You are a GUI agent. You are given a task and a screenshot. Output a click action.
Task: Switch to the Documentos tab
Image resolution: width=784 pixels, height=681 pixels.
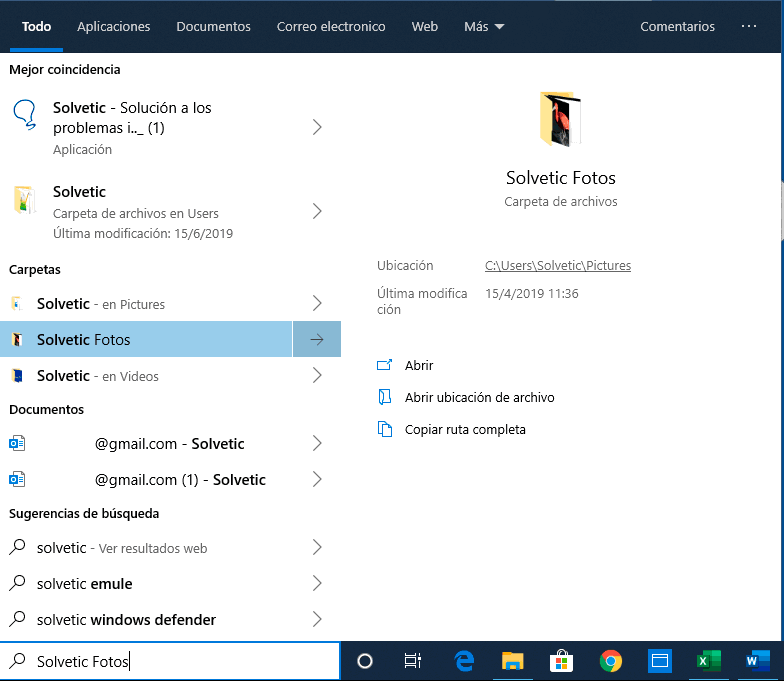click(x=214, y=26)
